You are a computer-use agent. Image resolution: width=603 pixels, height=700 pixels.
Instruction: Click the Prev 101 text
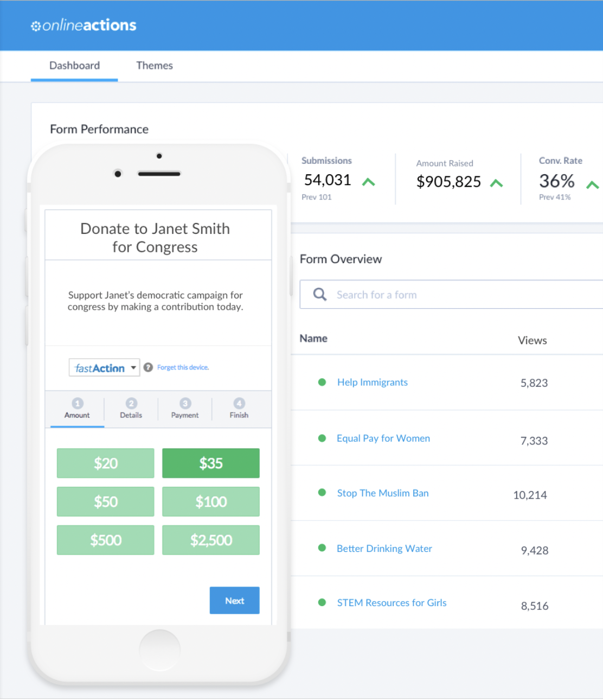tap(317, 197)
